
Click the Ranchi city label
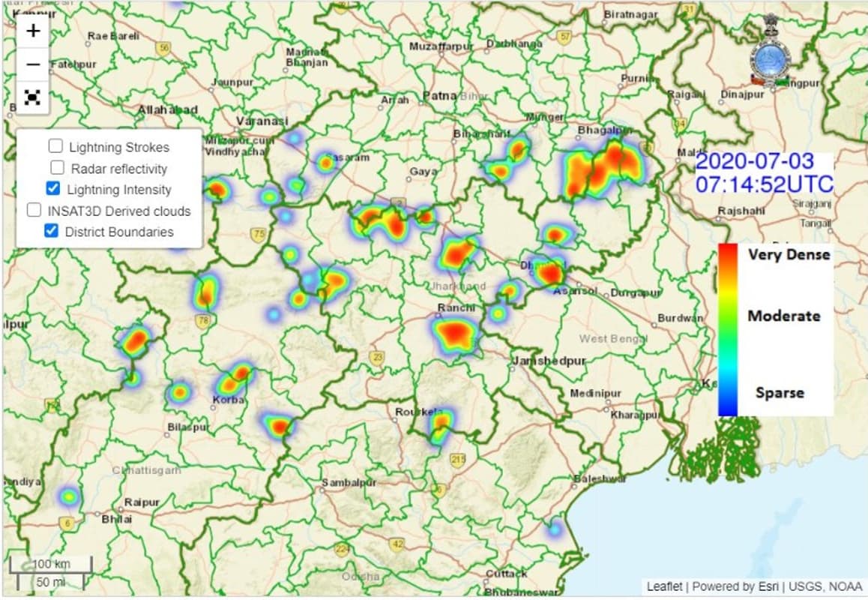[456, 307]
